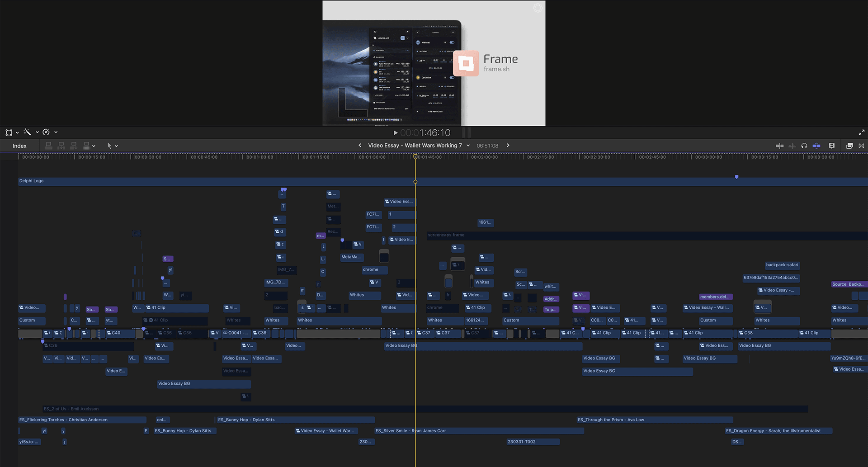Image resolution: width=868 pixels, height=467 pixels.
Task: Toggle audio skimming
Action: (792, 146)
